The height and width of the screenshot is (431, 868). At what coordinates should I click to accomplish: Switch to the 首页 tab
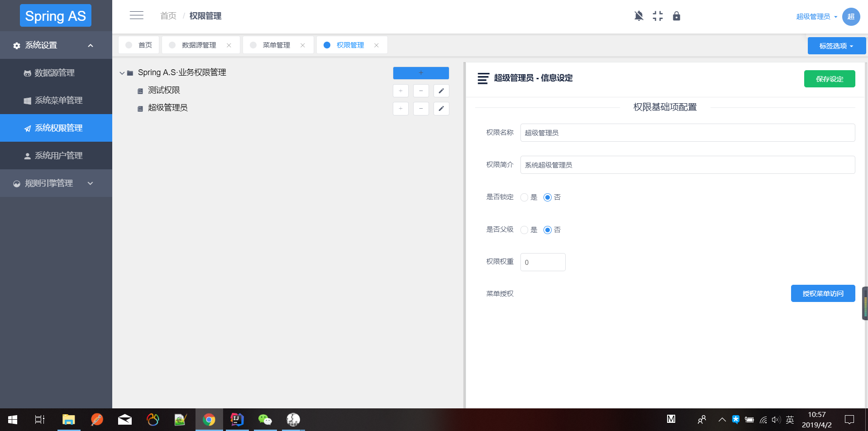point(145,45)
